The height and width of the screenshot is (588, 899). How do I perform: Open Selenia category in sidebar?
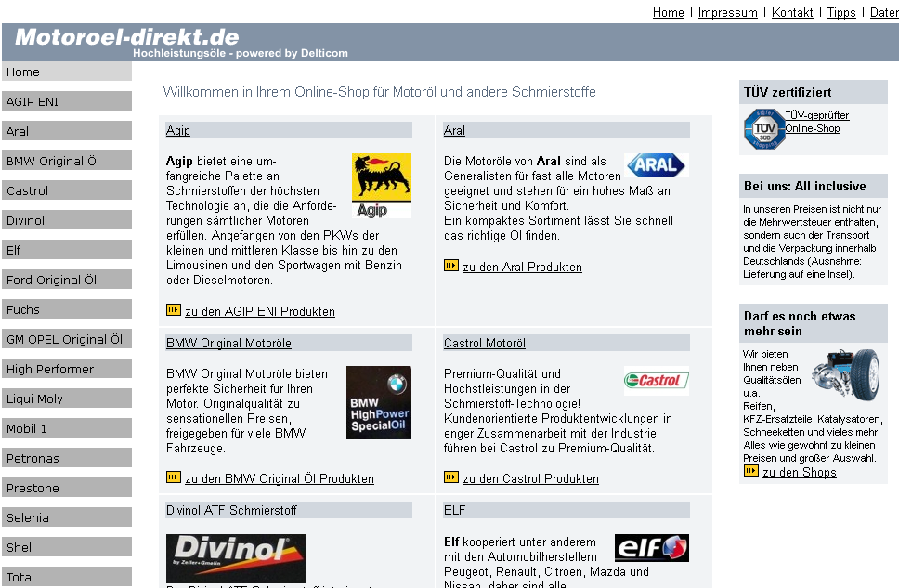67,517
